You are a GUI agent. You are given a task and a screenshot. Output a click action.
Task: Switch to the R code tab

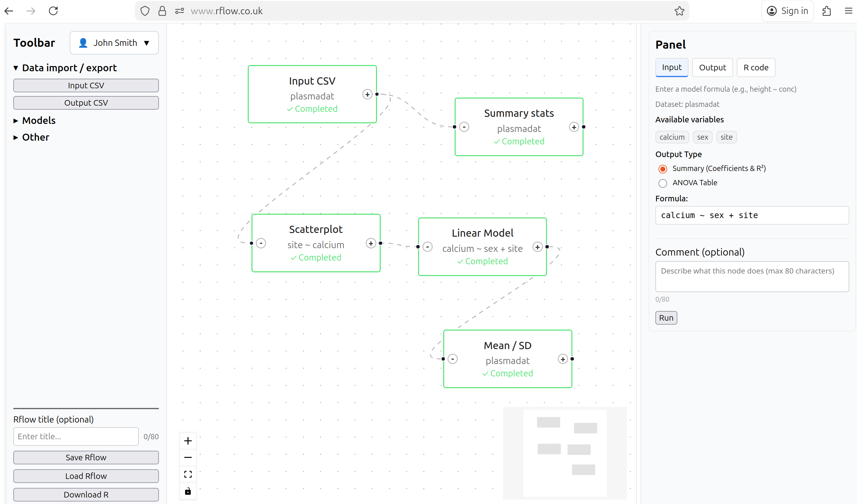(756, 67)
